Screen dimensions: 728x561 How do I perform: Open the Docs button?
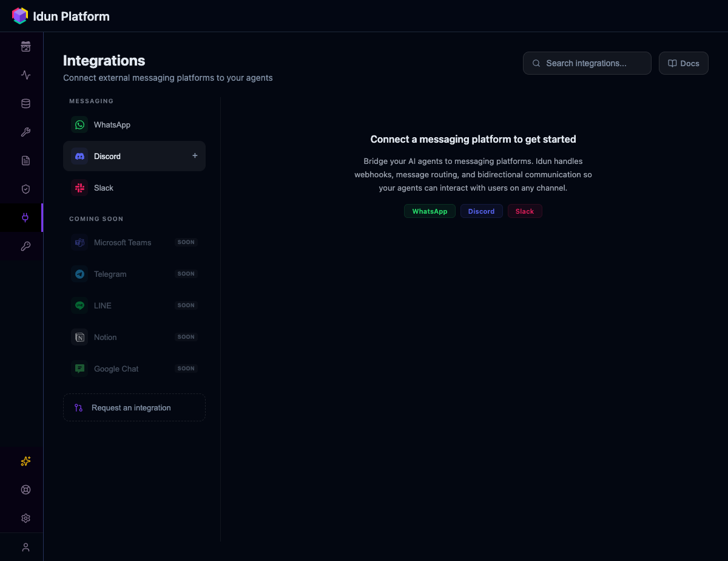tap(683, 63)
